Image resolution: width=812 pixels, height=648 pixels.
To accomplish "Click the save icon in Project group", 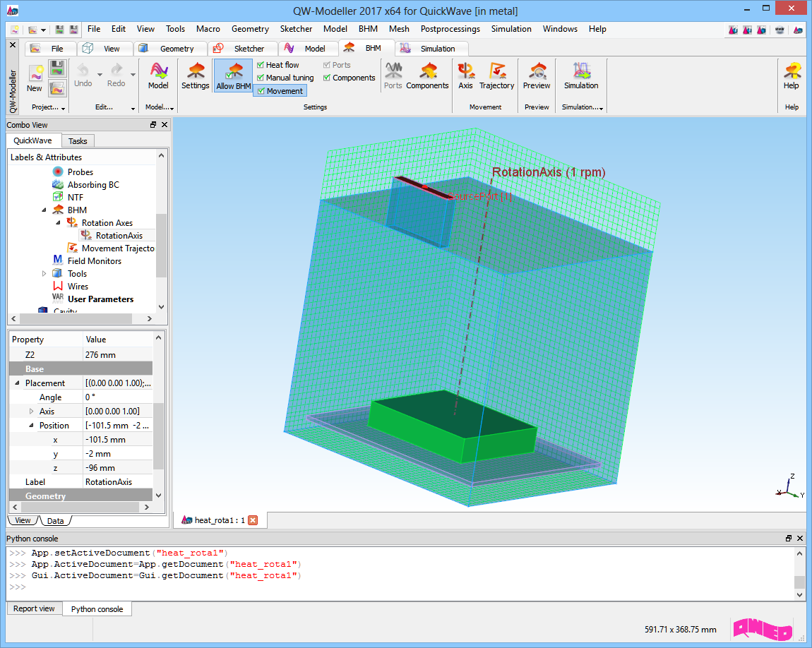I will [57, 68].
